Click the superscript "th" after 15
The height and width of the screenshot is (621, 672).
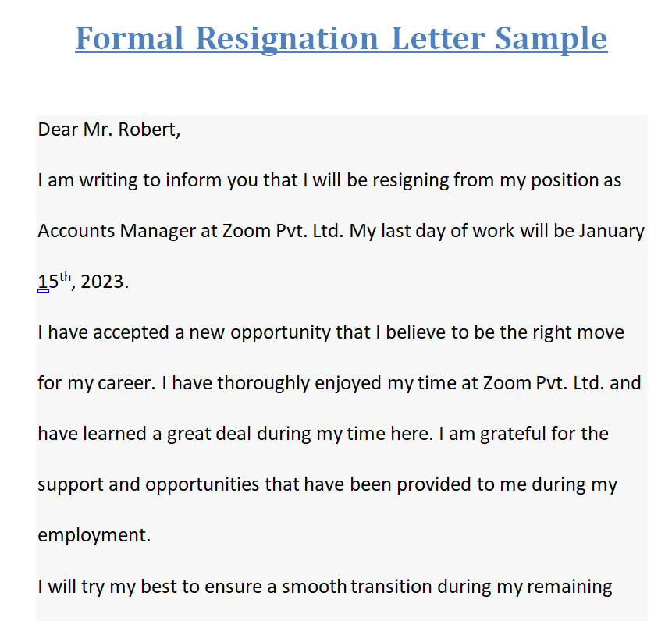click(x=65, y=276)
